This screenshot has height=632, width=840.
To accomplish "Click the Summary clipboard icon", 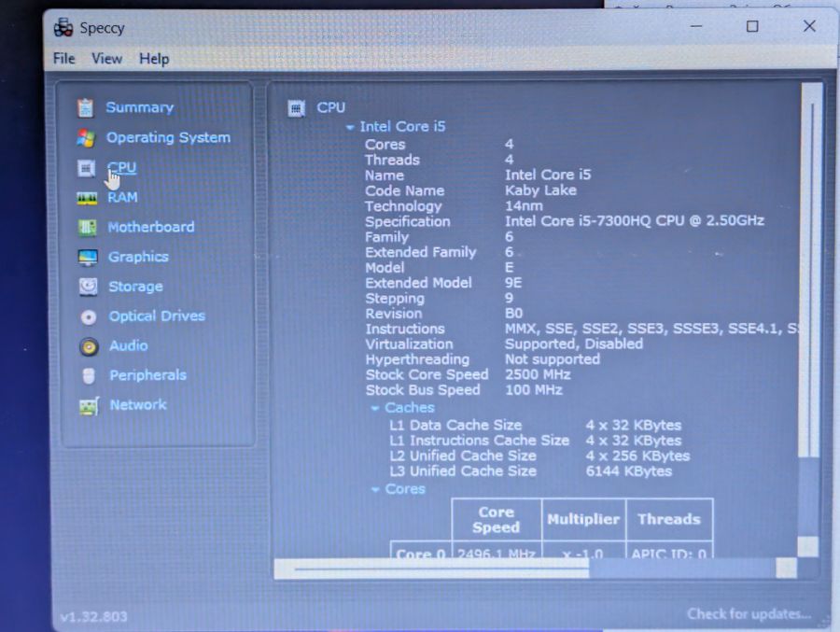I will 85,107.
